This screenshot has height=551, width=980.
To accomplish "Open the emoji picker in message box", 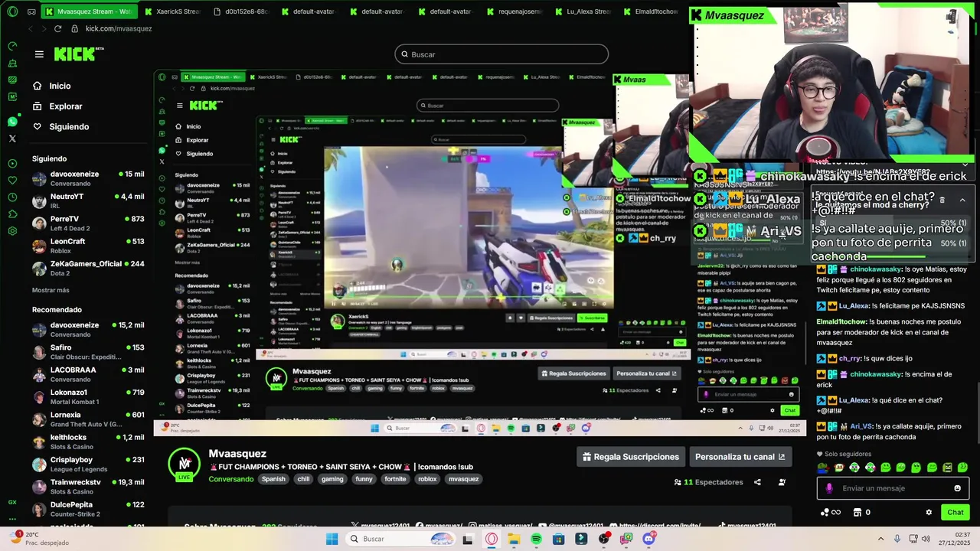I will [957, 488].
